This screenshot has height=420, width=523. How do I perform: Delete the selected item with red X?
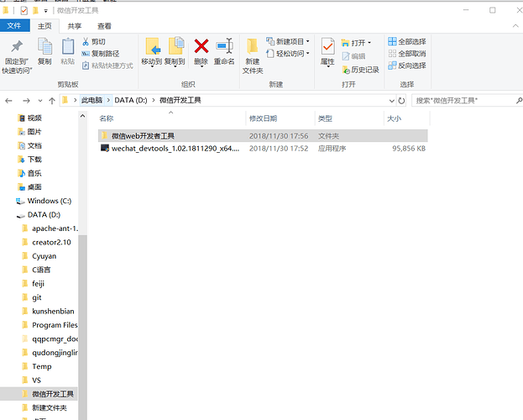(x=201, y=52)
